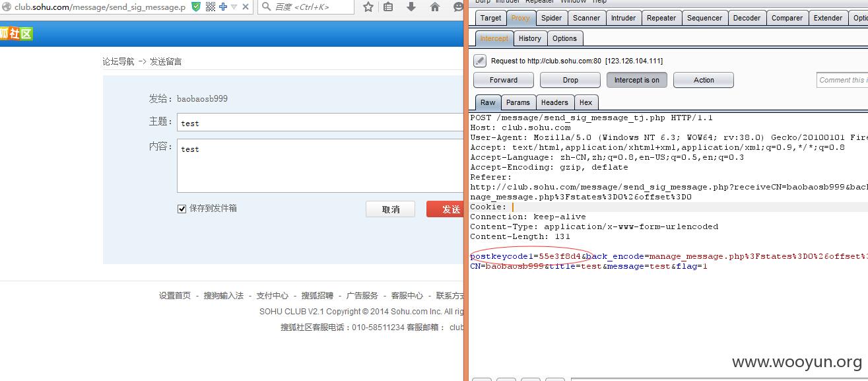Open the 搜狐招聘 footer link
The image size is (868, 381).
[x=317, y=296]
